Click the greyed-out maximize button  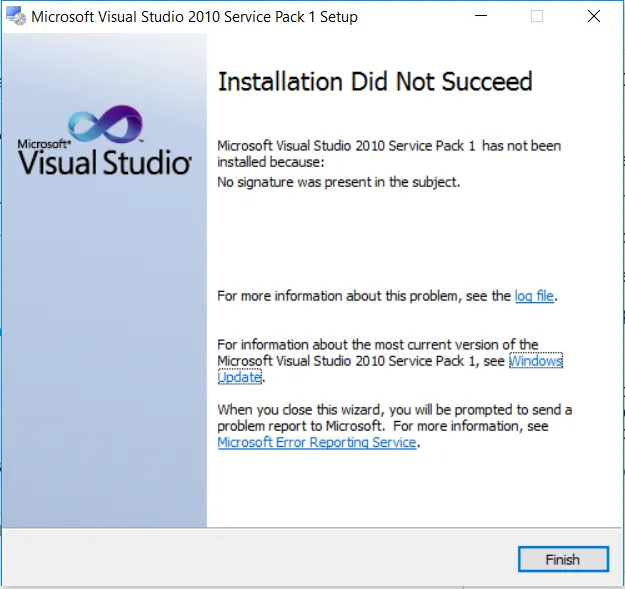[537, 16]
